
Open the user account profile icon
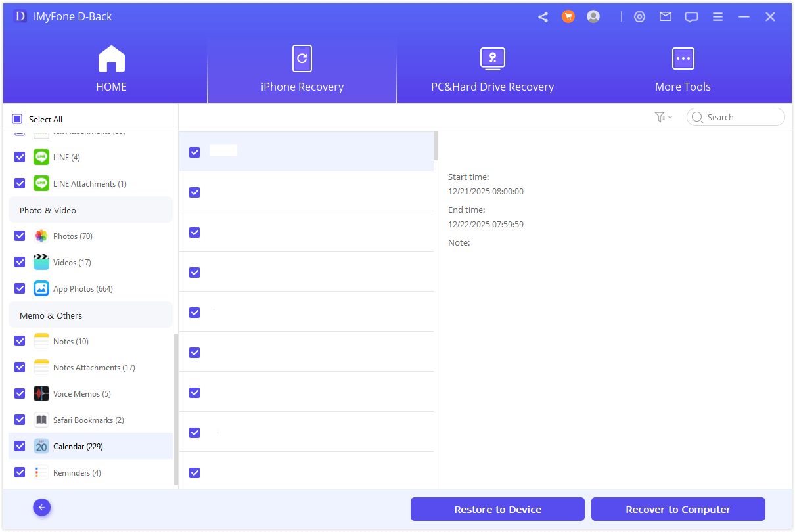point(593,17)
